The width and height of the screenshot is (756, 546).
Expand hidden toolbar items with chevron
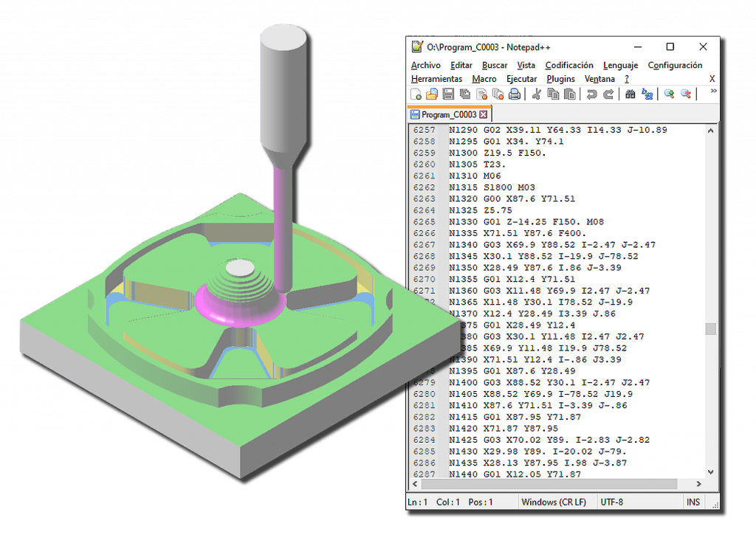713,91
